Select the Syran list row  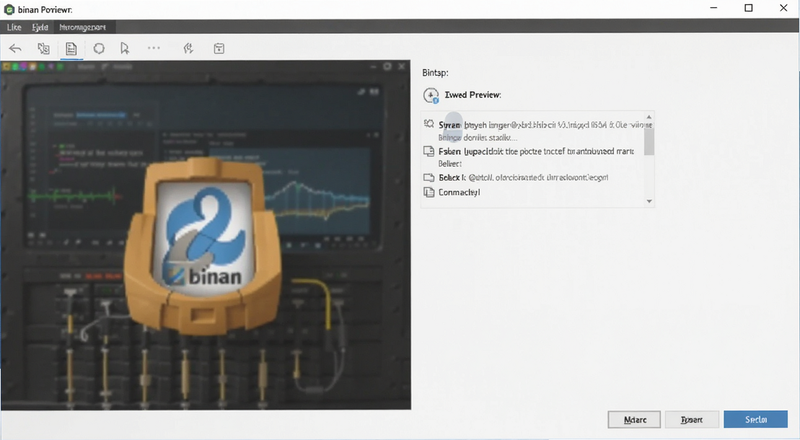533,131
